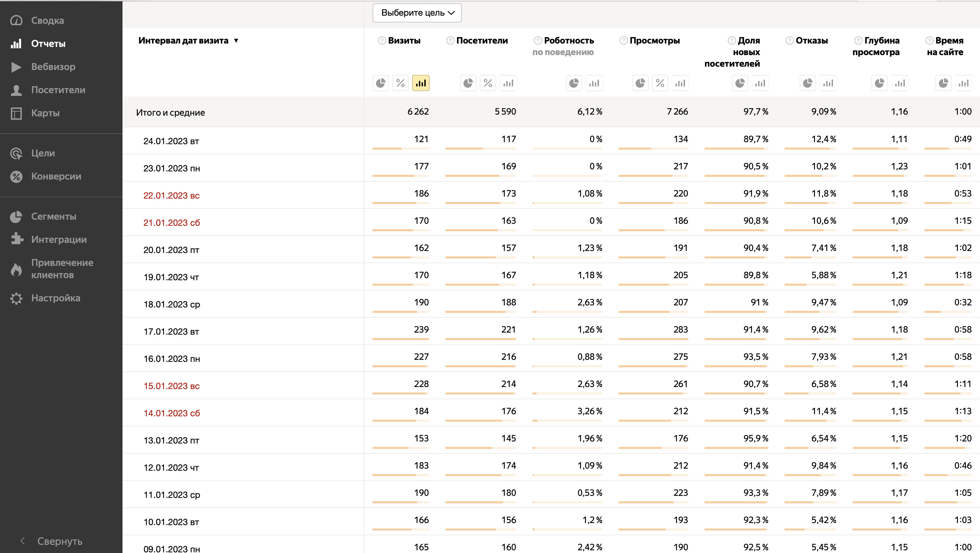This screenshot has width=980, height=553.
Task: Select the row 15.01.2023 вс
Action: click(x=551, y=385)
